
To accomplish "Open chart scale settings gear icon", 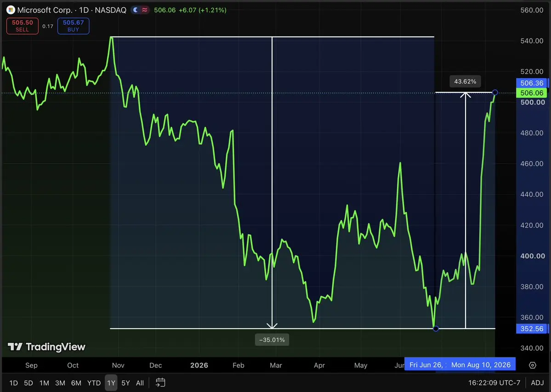I will point(532,365).
